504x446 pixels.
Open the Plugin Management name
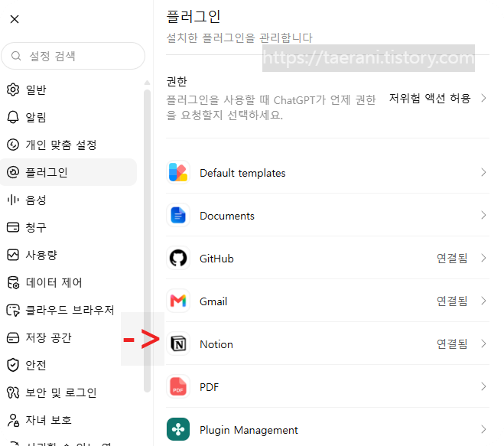(249, 430)
